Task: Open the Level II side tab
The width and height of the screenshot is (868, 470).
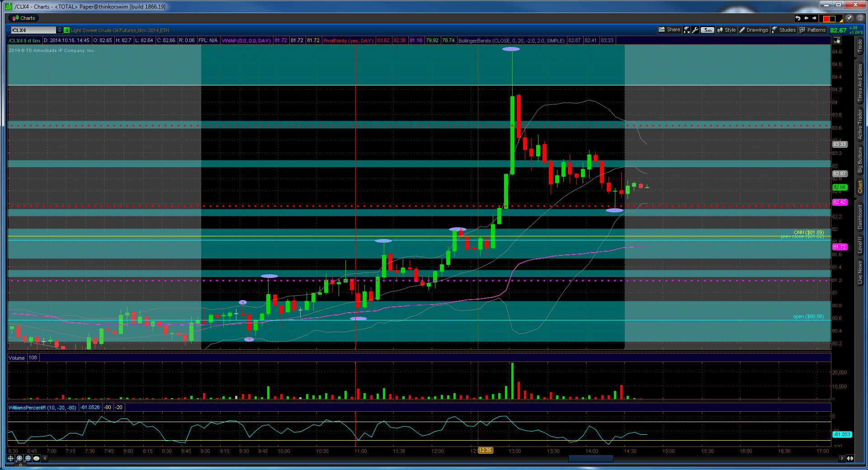Action: coord(860,244)
